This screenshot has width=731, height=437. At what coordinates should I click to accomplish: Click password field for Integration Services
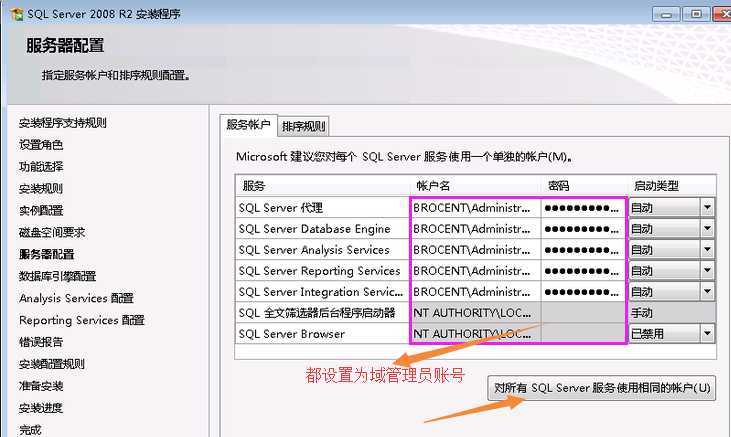pos(583,291)
